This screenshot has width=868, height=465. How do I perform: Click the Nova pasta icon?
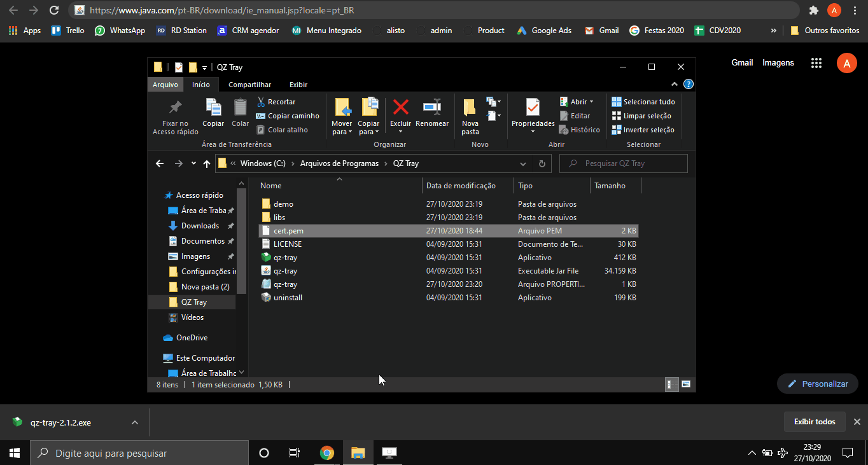tap(470, 107)
